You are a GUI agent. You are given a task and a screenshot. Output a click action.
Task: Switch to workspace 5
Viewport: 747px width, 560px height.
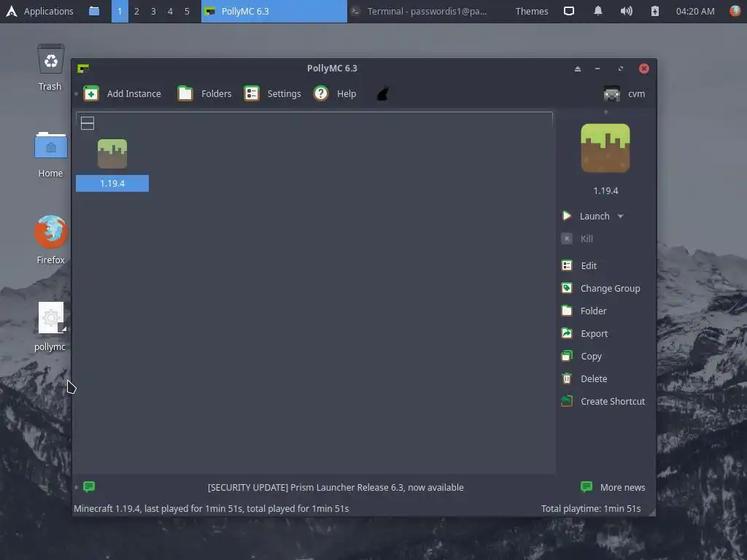point(187,12)
